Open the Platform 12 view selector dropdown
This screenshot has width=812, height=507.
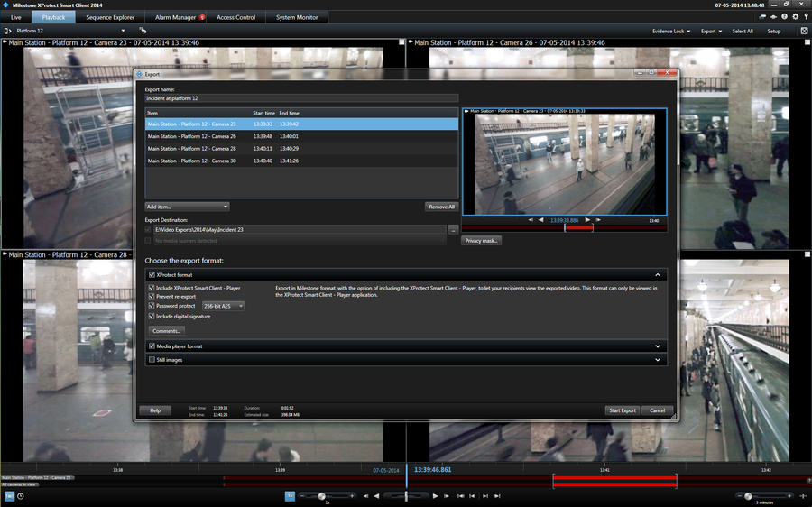click(69, 31)
